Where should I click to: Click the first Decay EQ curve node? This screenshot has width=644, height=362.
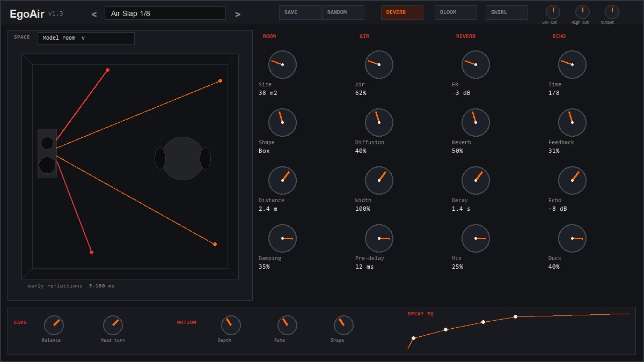[413, 338]
